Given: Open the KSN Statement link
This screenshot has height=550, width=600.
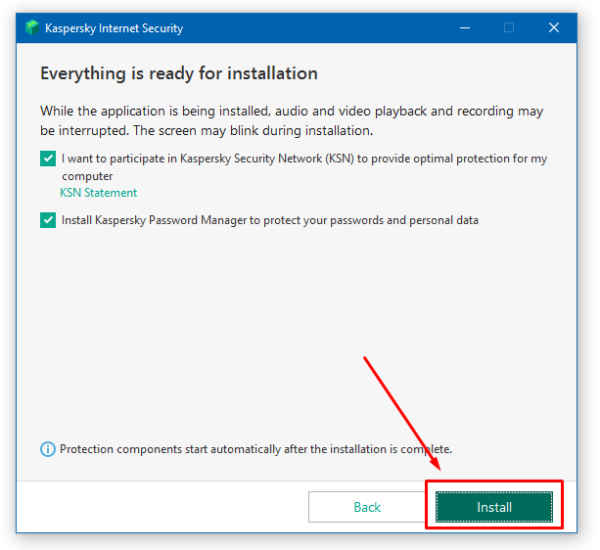Looking at the screenshot, I should point(98,193).
